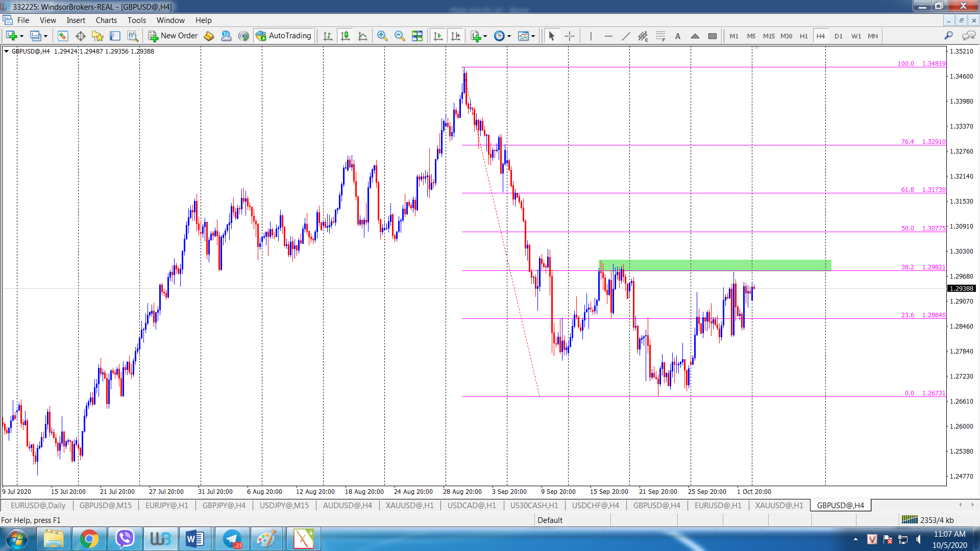Viewport: 980px width, 551px height.
Task: Expand the Indicators list dropdown arrow
Action: point(485,36)
